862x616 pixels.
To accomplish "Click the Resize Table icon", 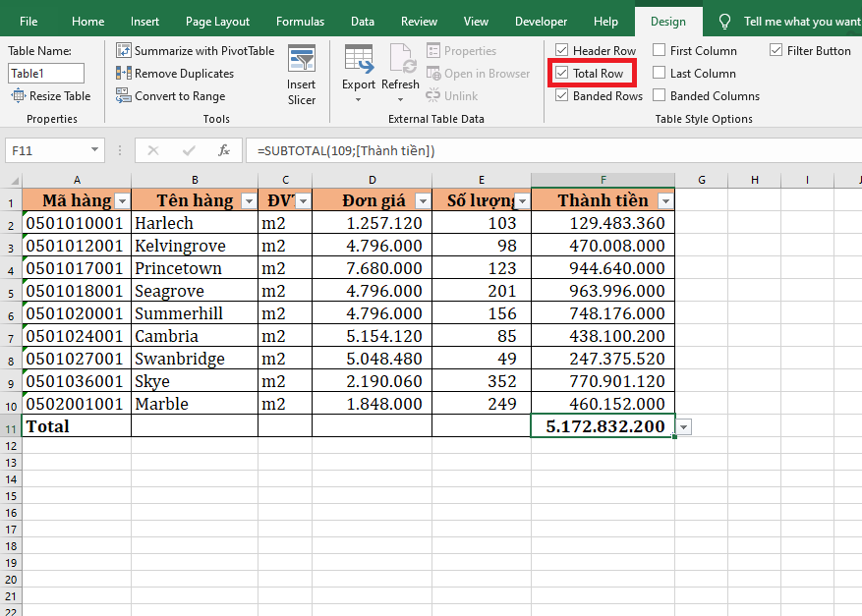I will [x=20, y=95].
